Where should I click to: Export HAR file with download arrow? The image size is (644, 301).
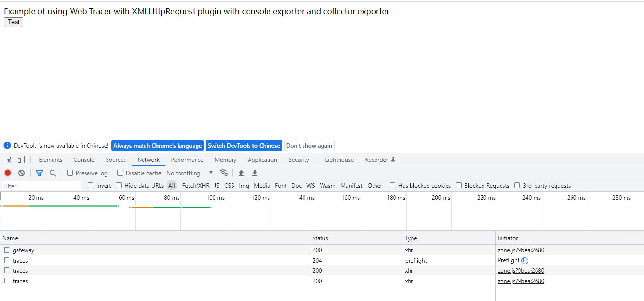pos(254,173)
